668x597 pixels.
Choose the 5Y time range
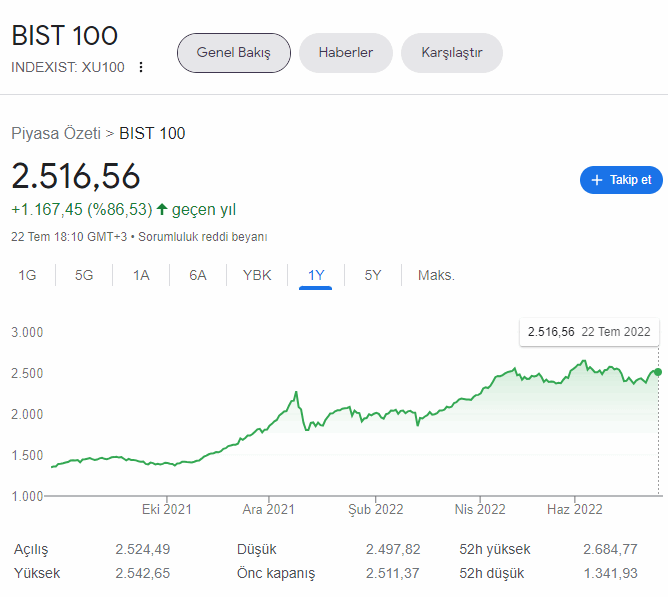pos(373,275)
